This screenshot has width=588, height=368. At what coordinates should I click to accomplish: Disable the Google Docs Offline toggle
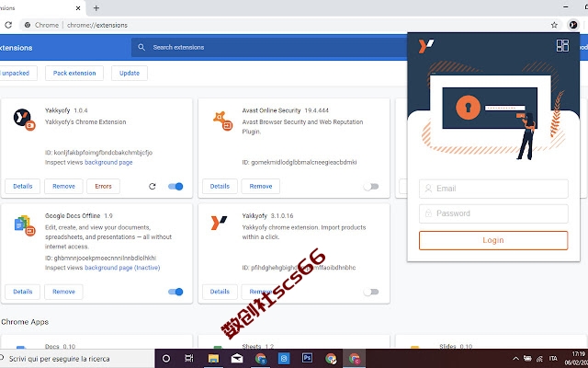175,292
